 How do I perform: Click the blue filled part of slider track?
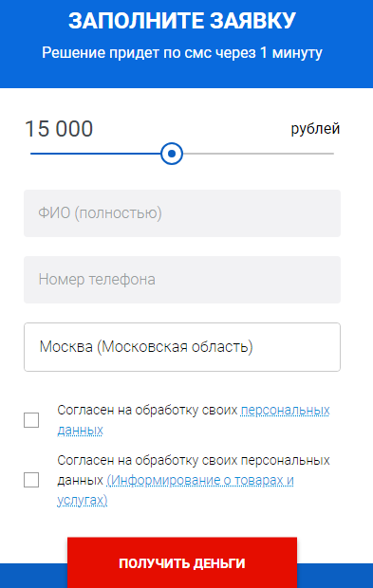[x=95, y=154]
